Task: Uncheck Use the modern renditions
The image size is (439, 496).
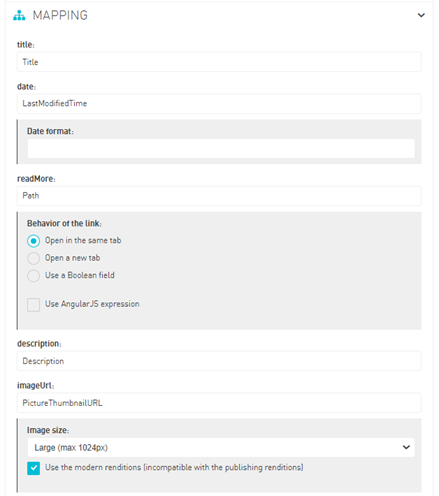Action: (33, 468)
